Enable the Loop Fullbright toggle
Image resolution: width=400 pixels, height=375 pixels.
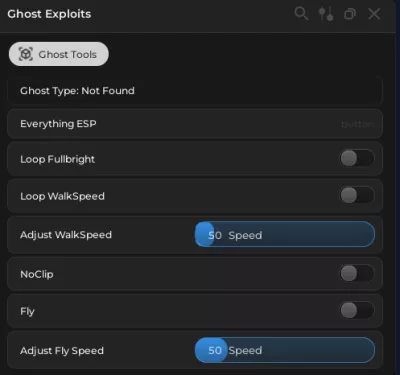(357, 158)
